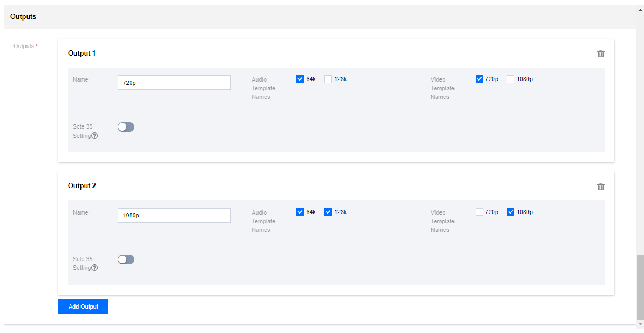Uncheck 64k audio template in Output 1
The image size is (644, 333).
300,79
